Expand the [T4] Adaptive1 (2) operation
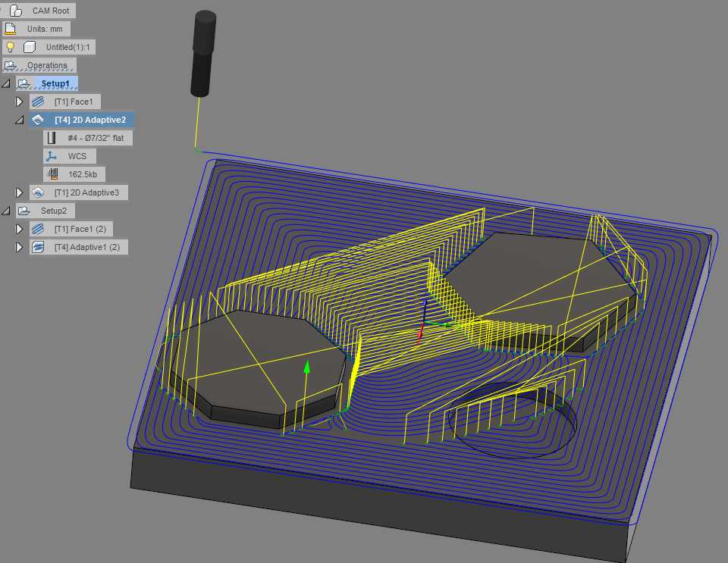The image size is (728, 563). point(19,247)
